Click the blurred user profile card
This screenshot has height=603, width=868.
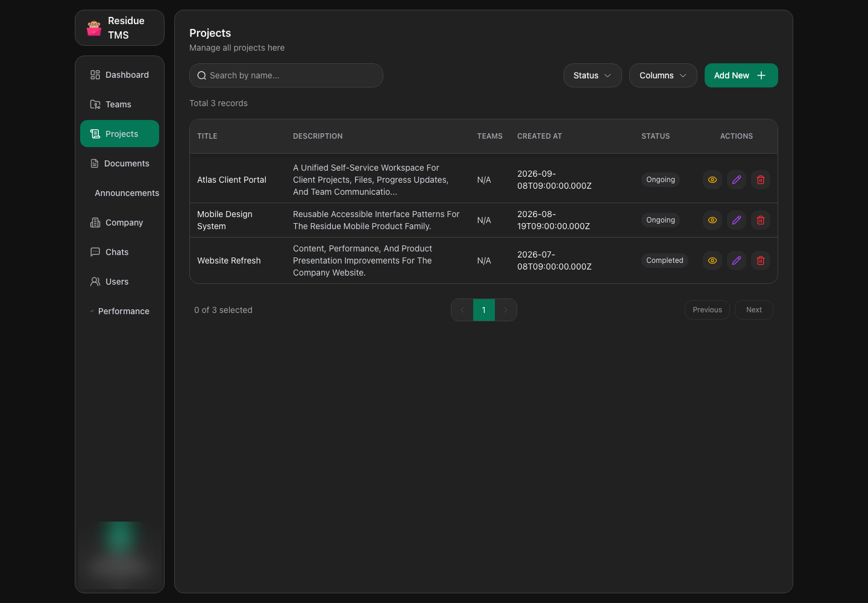119,555
